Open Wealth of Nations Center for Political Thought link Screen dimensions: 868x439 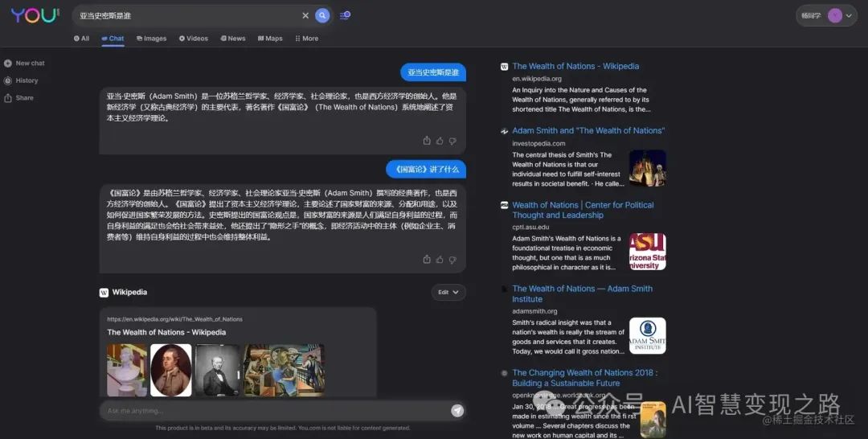[x=583, y=210]
